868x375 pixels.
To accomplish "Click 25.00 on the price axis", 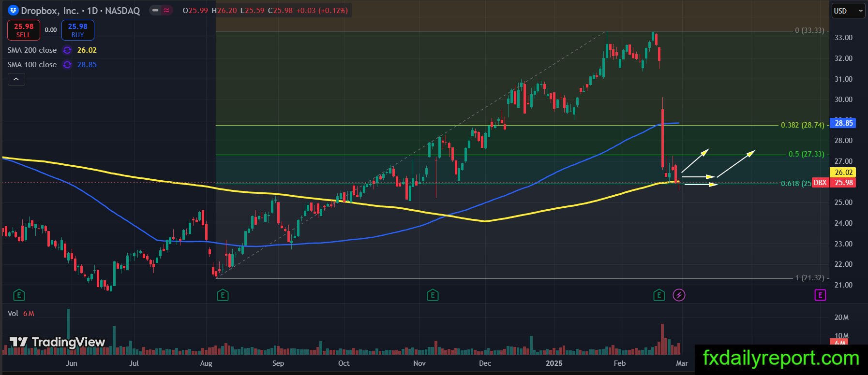I will coord(844,202).
